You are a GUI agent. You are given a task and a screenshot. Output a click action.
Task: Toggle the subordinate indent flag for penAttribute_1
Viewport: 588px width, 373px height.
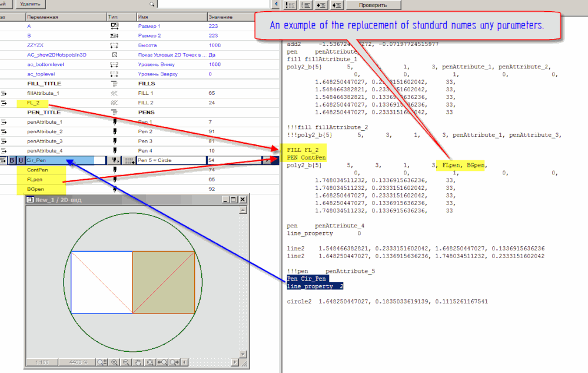click(4, 122)
